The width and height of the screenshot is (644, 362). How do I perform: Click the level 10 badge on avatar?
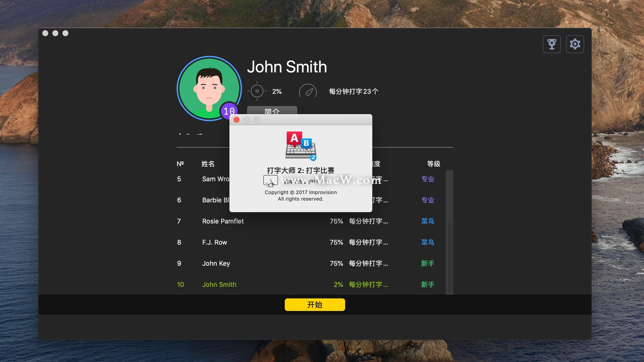click(x=229, y=111)
